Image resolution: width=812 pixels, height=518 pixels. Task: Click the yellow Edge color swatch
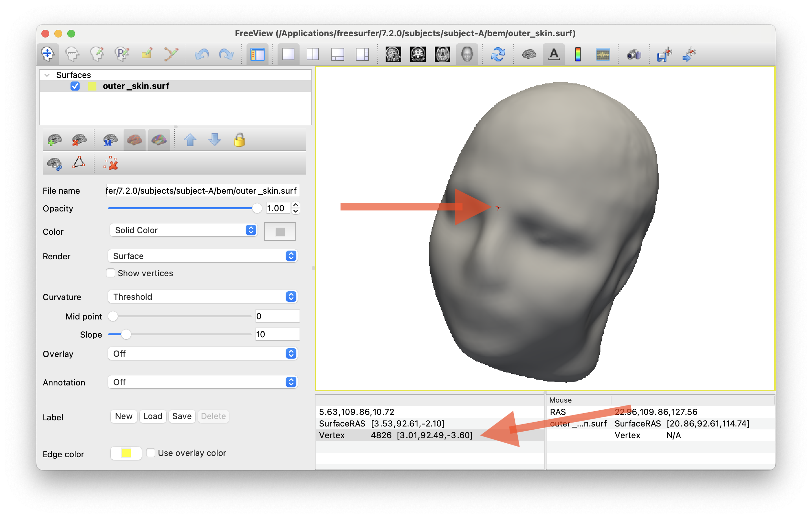126,453
